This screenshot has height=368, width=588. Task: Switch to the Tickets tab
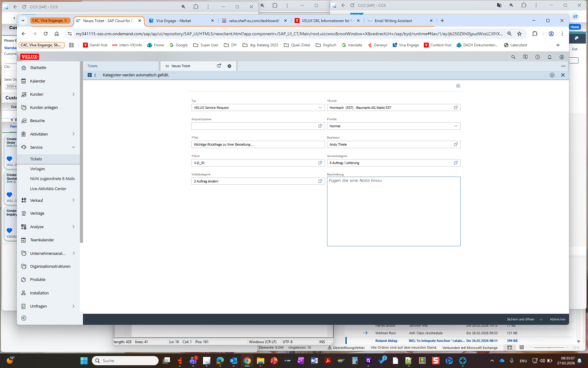pos(92,66)
